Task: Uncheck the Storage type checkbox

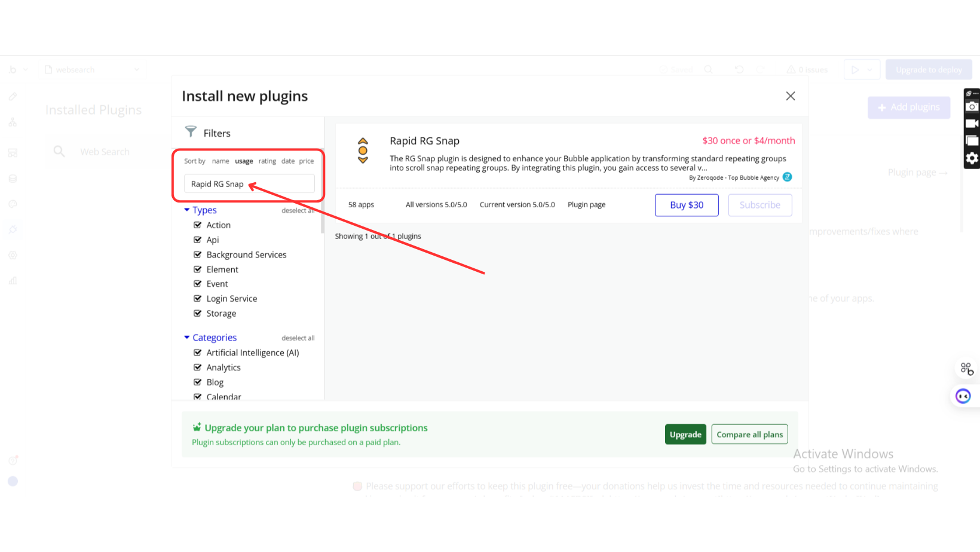Action: [x=198, y=313]
